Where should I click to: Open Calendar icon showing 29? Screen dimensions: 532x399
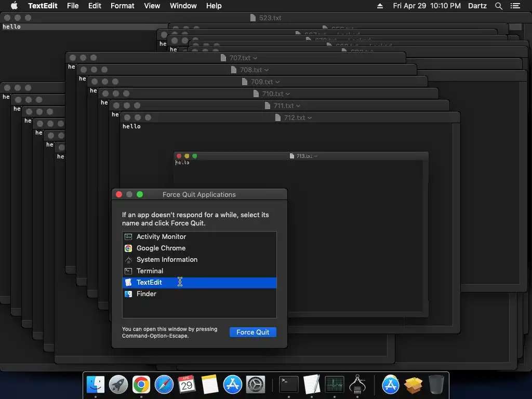point(187,384)
